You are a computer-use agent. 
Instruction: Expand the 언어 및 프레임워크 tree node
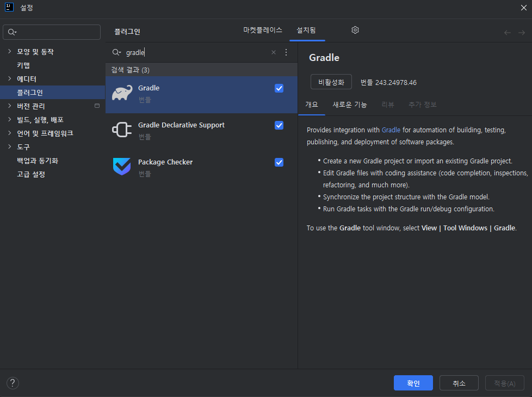click(9, 133)
